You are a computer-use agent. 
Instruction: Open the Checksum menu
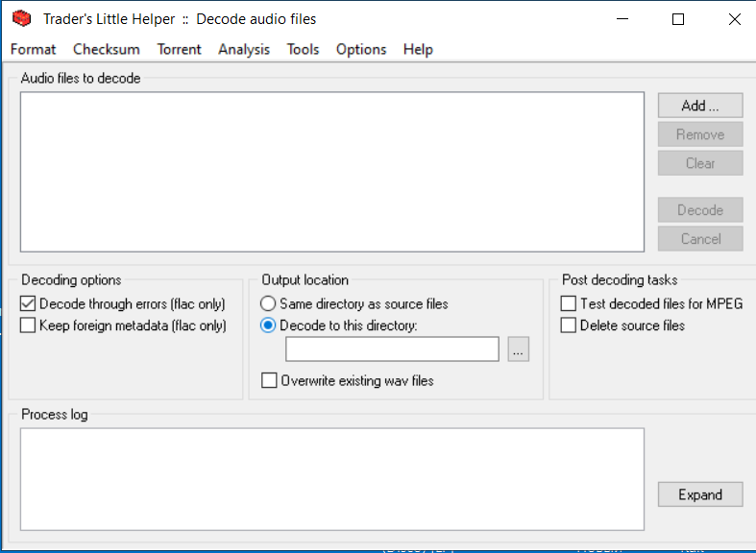click(x=107, y=49)
